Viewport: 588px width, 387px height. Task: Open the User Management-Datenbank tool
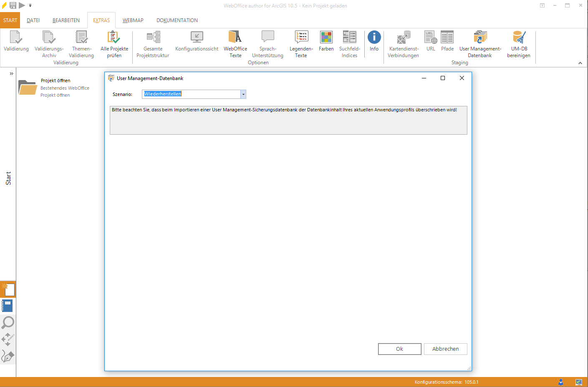pos(480,43)
